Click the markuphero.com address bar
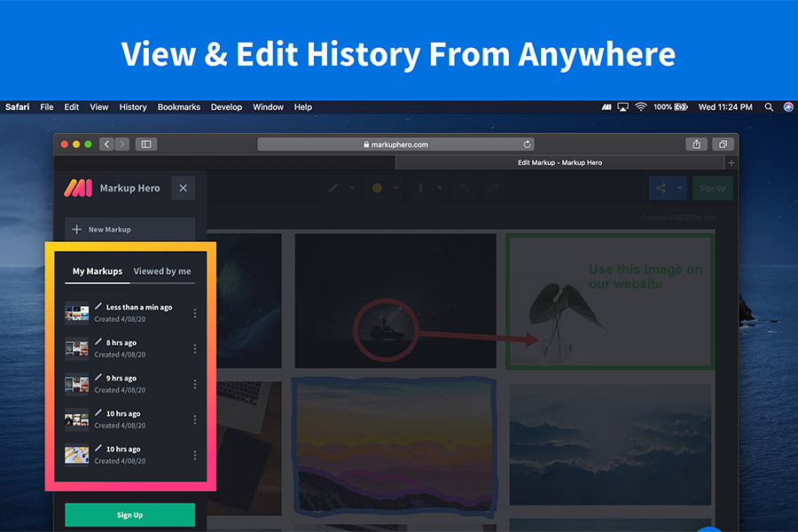Image resolution: width=798 pixels, height=532 pixels. pyautogui.click(x=396, y=145)
